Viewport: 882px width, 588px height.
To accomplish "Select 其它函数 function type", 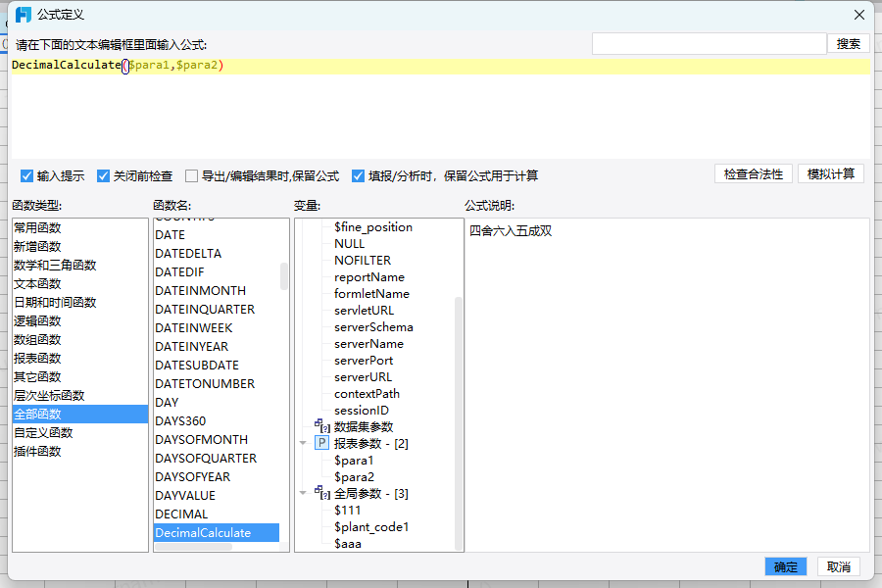I will (x=80, y=376).
